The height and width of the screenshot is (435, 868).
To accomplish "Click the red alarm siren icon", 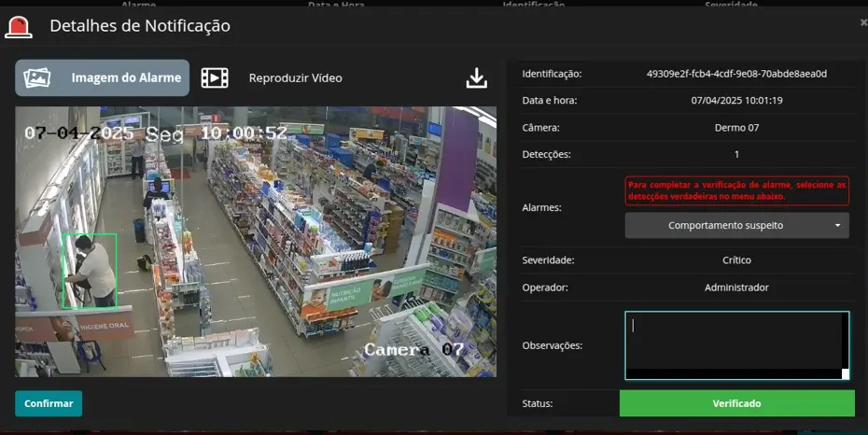I will click(x=19, y=26).
